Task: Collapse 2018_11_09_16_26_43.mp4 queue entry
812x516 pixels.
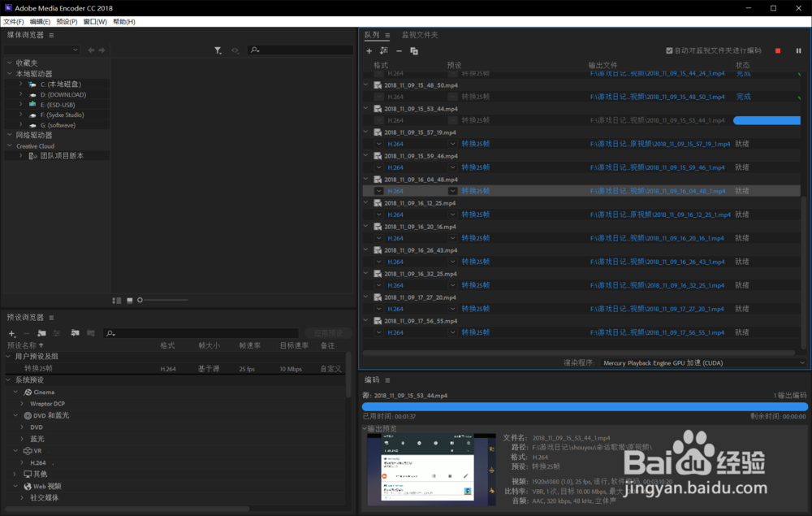Action: click(366, 249)
